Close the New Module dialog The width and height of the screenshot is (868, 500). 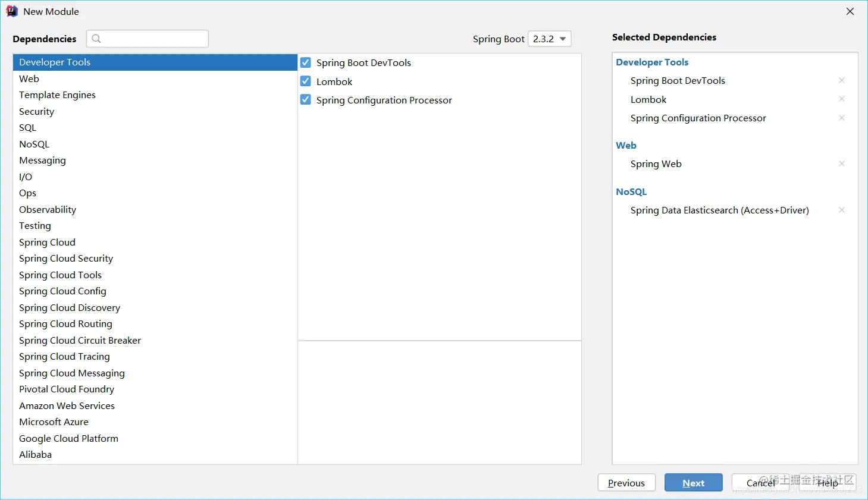pos(850,11)
